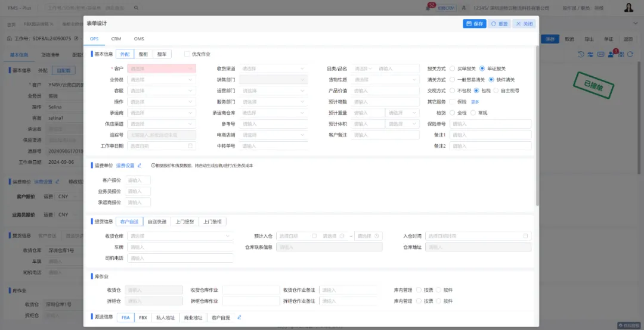
Task: Click 保存 button in background page
Action: coord(550,39)
